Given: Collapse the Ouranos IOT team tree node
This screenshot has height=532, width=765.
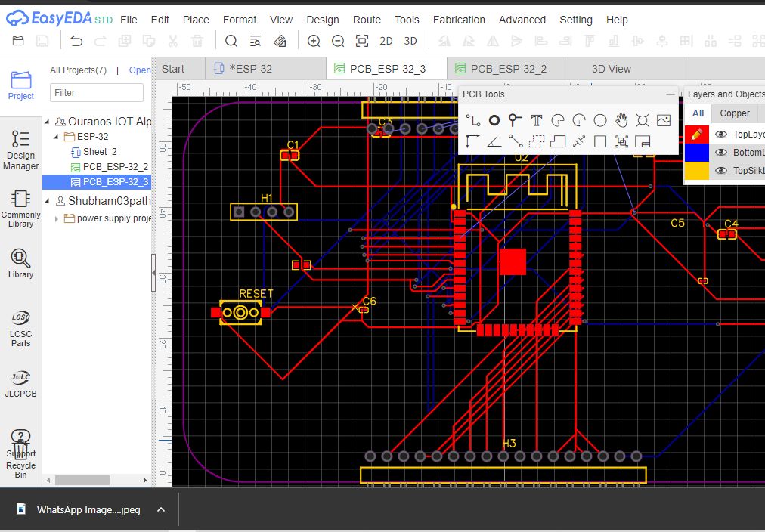Looking at the screenshot, I should pos(48,122).
